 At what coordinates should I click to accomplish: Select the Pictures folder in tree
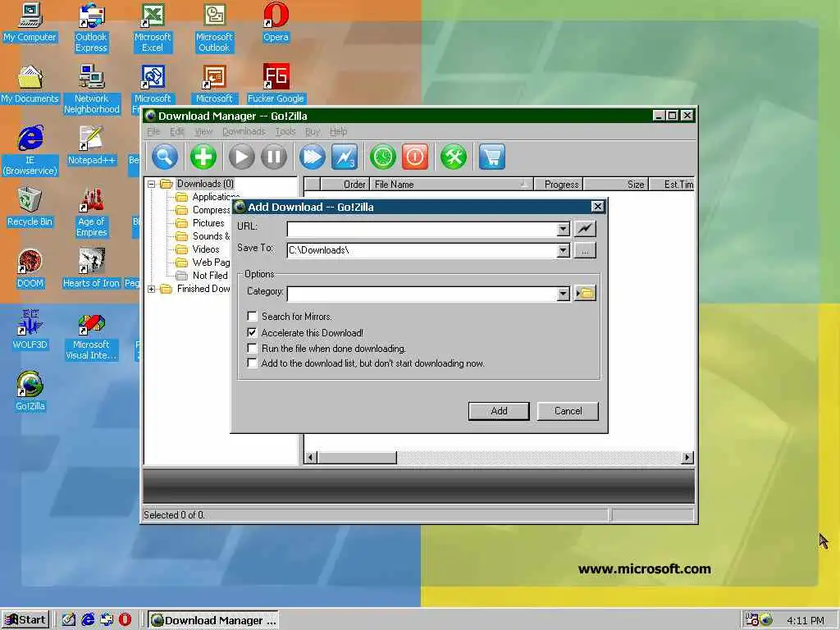(208, 223)
